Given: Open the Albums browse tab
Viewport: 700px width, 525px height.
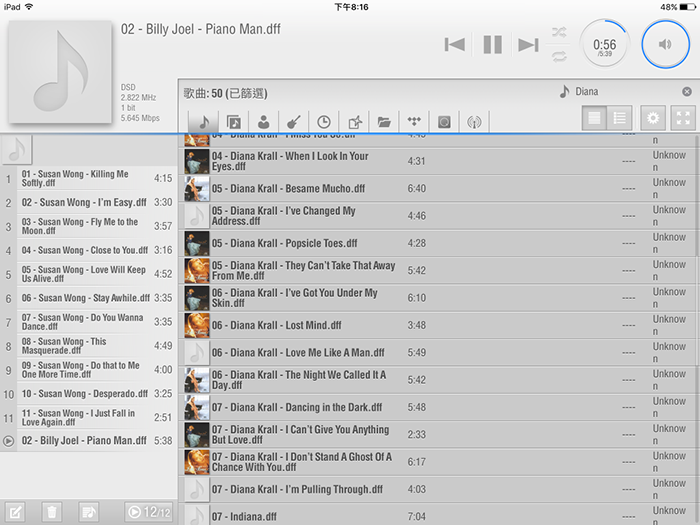Looking at the screenshot, I should [233, 121].
